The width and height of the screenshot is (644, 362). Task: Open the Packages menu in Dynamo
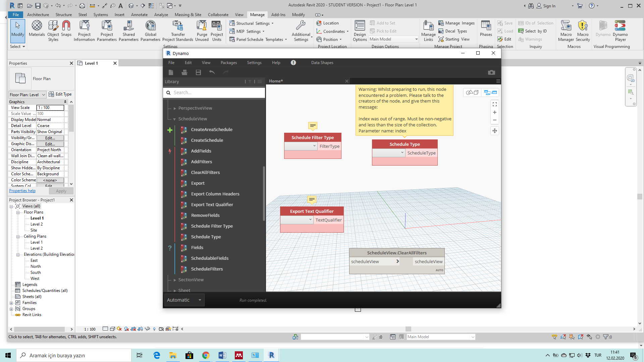coord(229,63)
